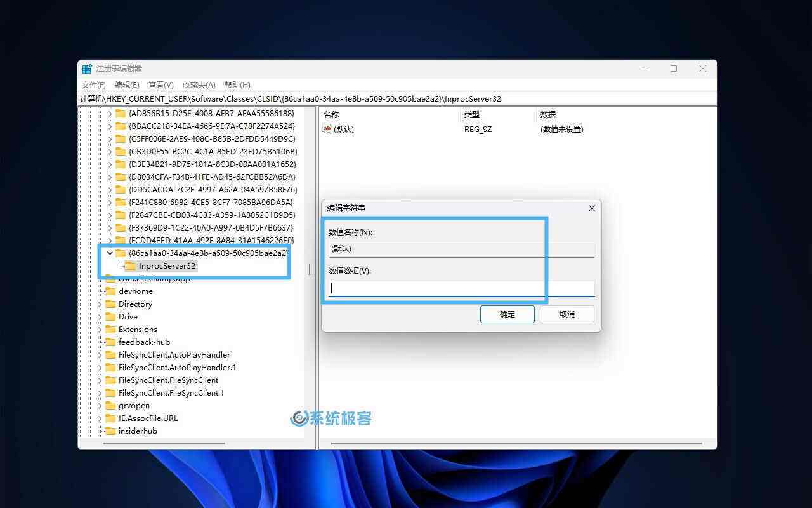Click the 确定 button in the dialog
812x508 pixels.
[x=507, y=314]
